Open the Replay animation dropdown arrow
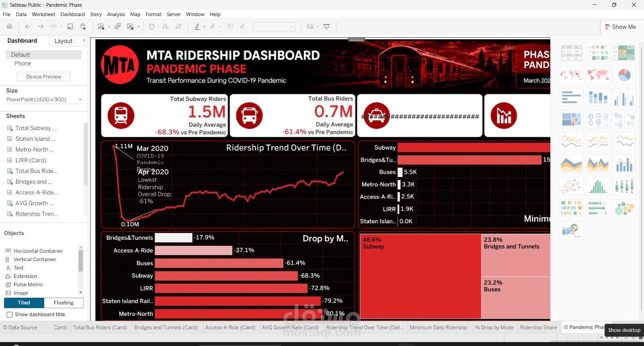Image resolution: width=644 pixels, height=346 pixels. tap(62, 27)
